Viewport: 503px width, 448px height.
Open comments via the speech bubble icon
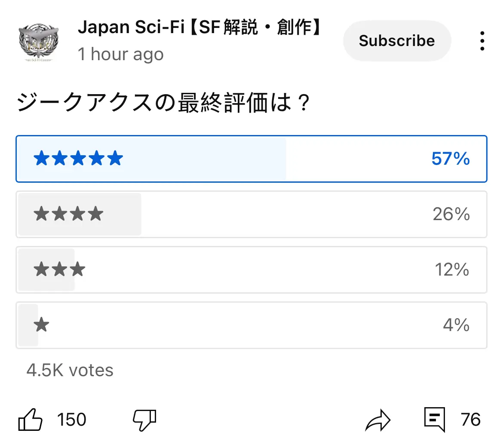click(435, 420)
